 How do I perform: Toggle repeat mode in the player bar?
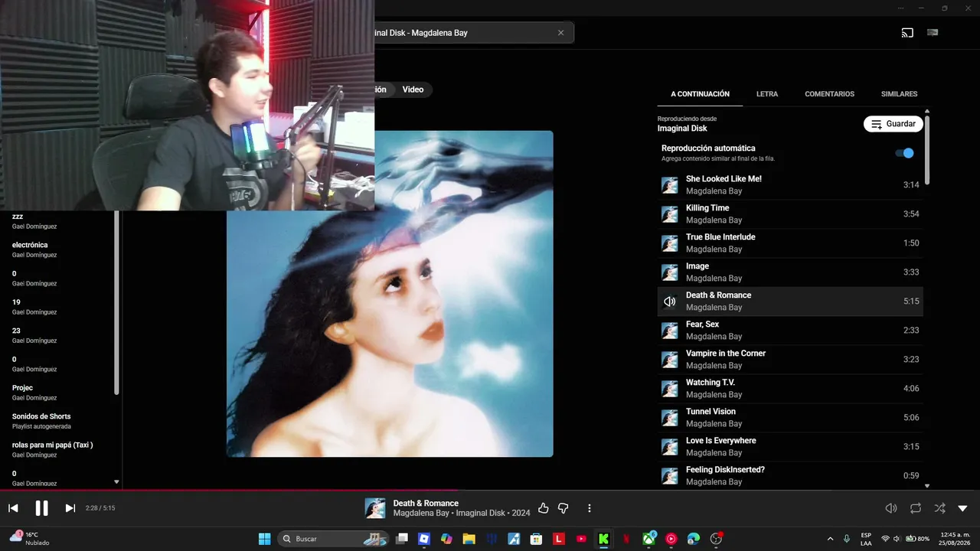(x=916, y=508)
